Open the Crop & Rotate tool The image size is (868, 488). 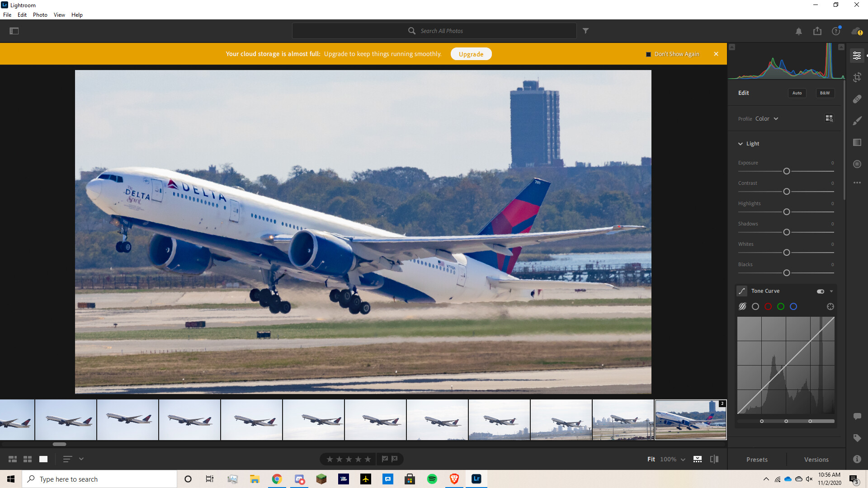pyautogui.click(x=857, y=77)
